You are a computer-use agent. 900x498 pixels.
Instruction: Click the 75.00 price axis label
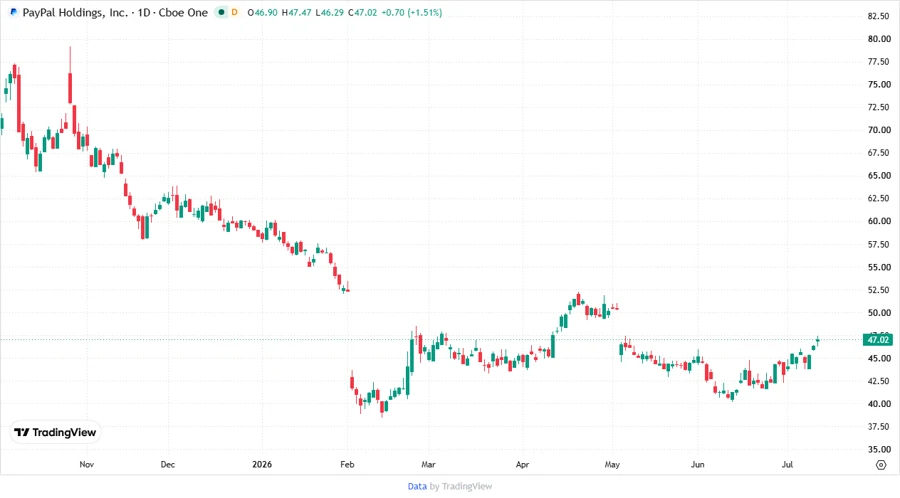tap(879, 84)
